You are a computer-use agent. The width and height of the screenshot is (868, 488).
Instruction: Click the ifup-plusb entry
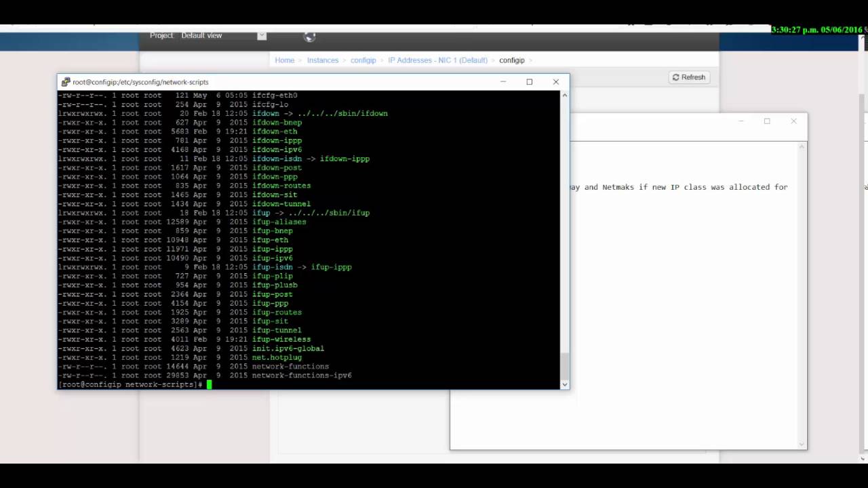pos(275,285)
